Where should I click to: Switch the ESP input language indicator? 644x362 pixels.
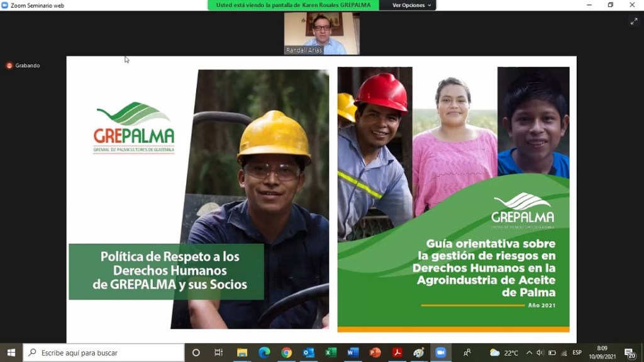click(577, 353)
